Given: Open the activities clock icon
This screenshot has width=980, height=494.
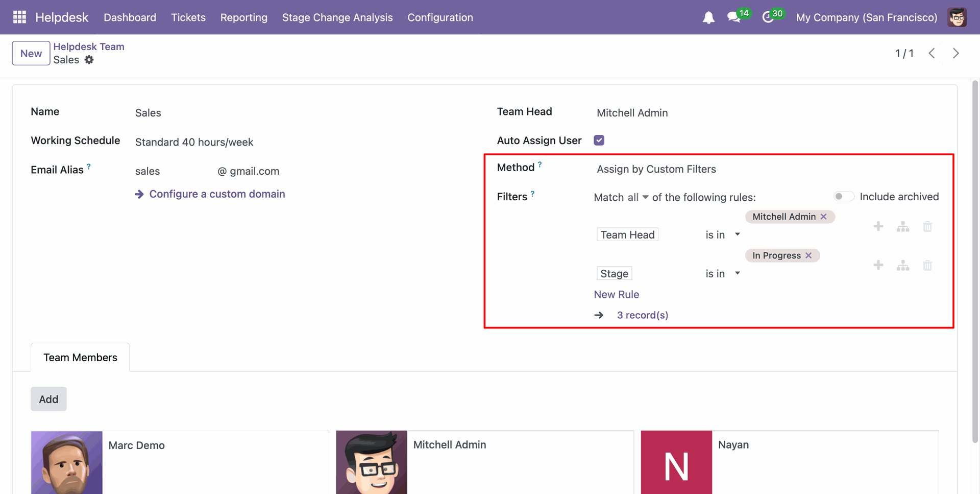Looking at the screenshot, I should pyautogui.click(x=768, y=17).
